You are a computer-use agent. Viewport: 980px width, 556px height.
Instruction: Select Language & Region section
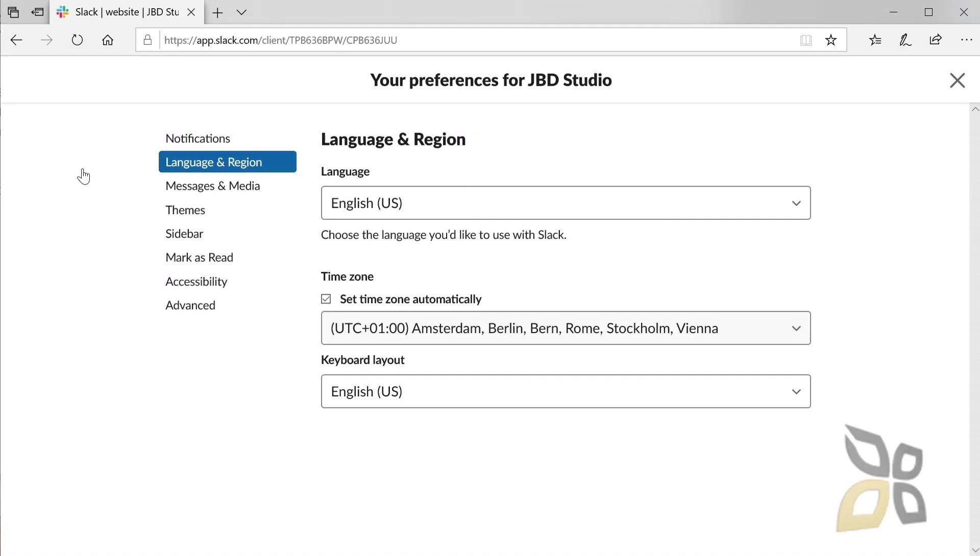click(x=228, y=162)
